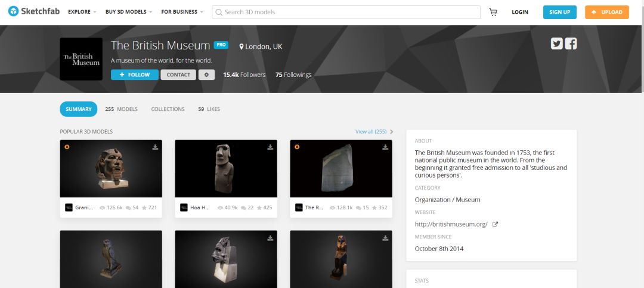Open the British Museum Facebook page
This screenshot has width=644, height=288.
[571, 44]
